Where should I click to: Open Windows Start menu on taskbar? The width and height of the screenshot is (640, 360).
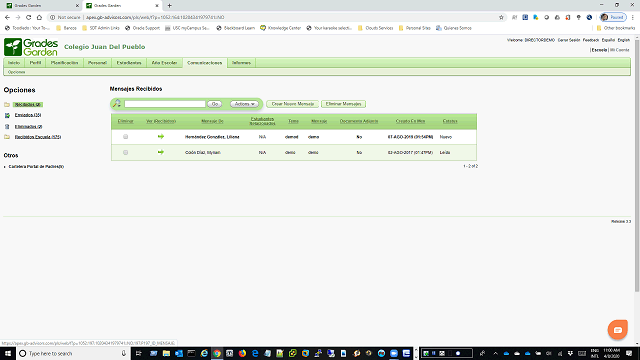7,353
